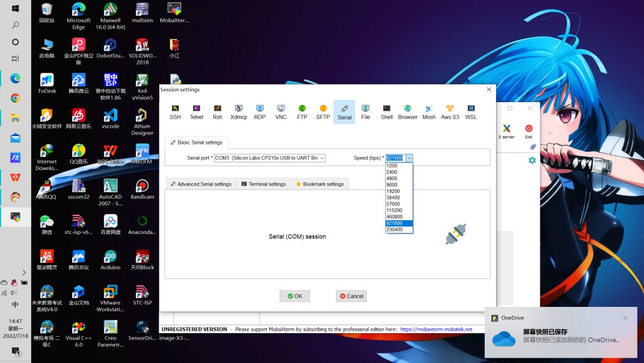Viewport: 644px width, 363px height.
Task: Choose the Aws S3 session icon
Action: tap(450, 112)
